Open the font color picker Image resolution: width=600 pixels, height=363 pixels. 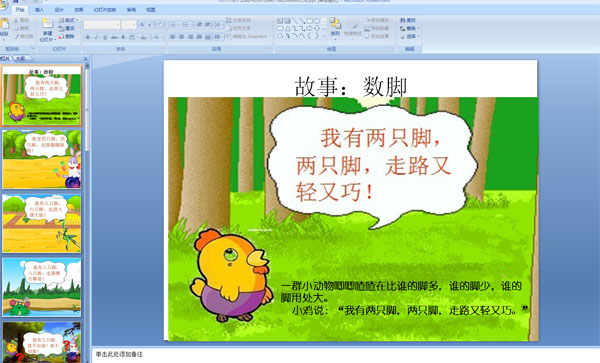pos(156,37)
